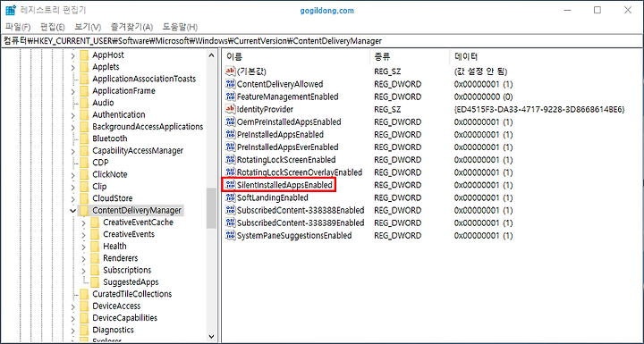Expand the Applets key
Image resolution: width=644 pixels, height=344 pixels.
[x=73, y=67]
